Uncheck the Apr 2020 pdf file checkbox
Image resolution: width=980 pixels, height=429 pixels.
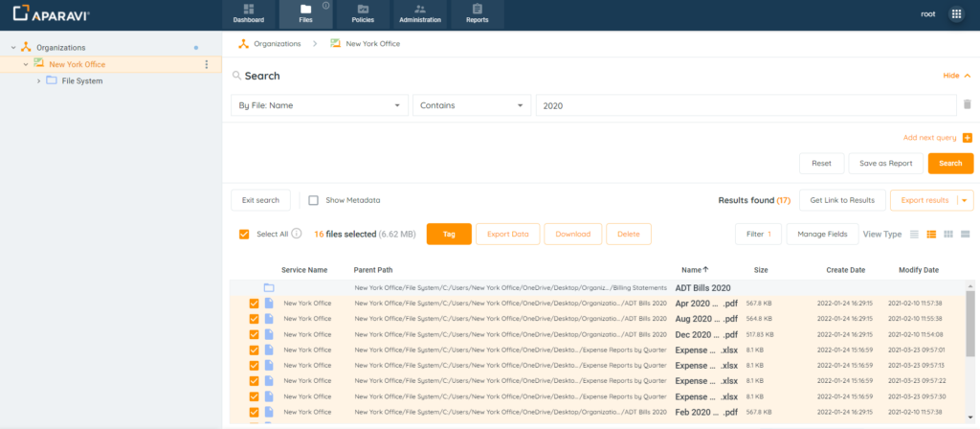coord(254,304)
